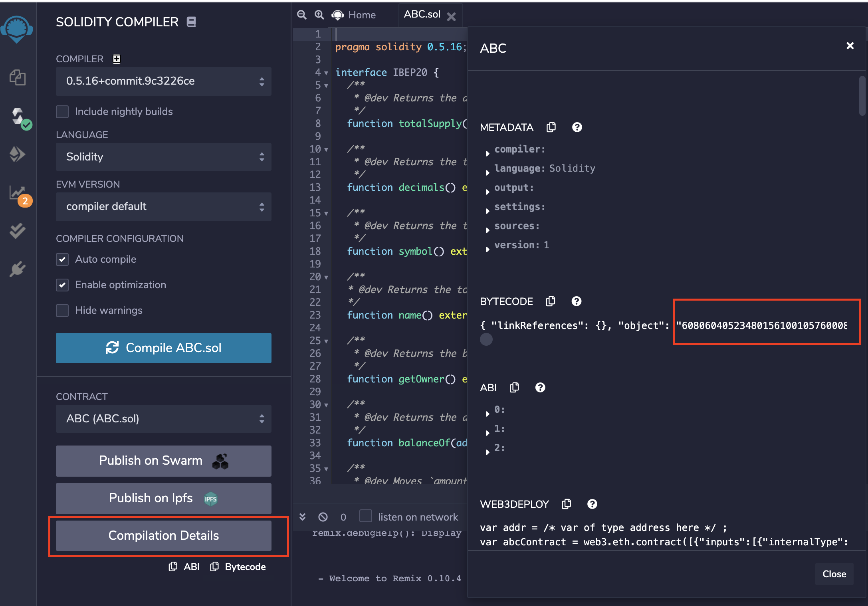Uncheck the Auto compile checkbox
868x606 pixels.
point(63,259)
